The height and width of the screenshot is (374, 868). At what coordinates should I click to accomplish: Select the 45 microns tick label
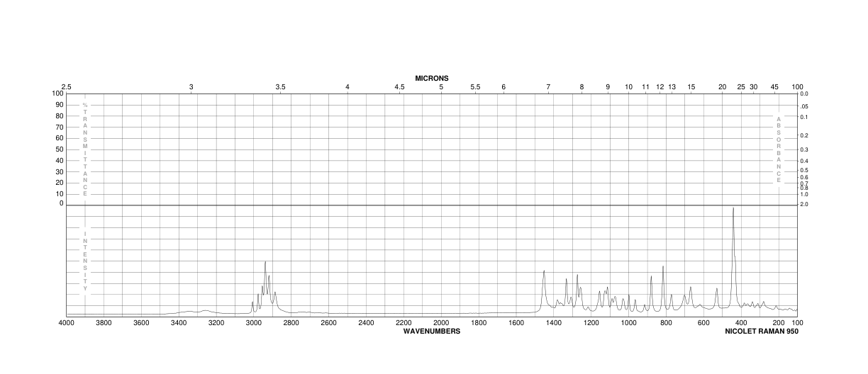pos(774,87)
